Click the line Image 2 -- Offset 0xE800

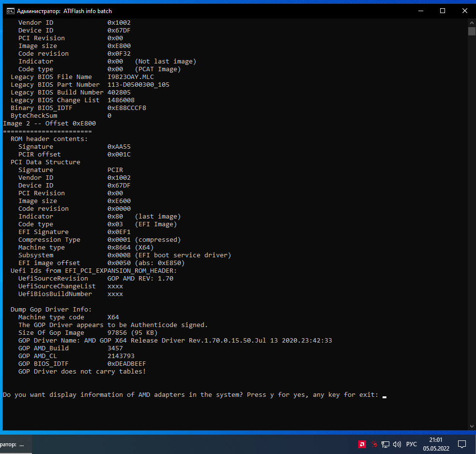pos(49,123)
